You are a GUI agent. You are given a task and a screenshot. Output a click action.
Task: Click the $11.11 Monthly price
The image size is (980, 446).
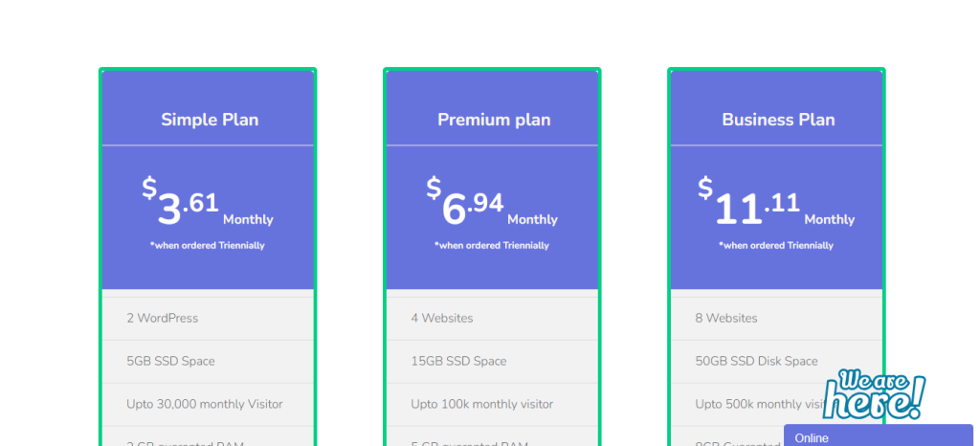coord(776,205)
